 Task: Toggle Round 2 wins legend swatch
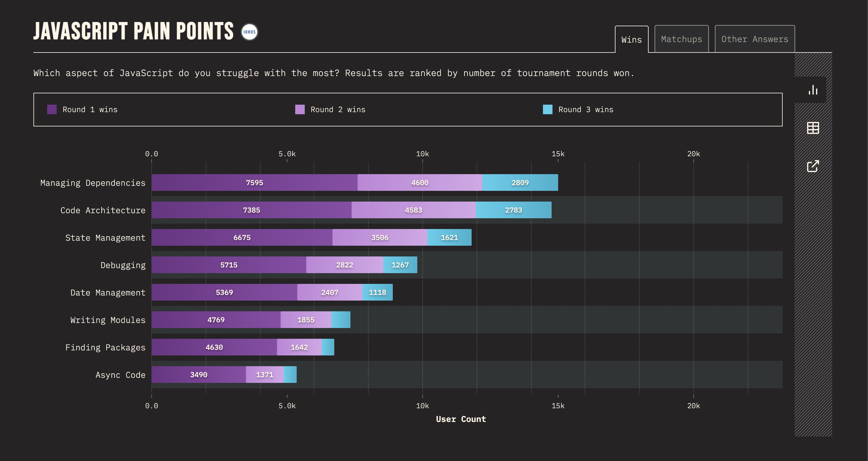click(300, 109)
